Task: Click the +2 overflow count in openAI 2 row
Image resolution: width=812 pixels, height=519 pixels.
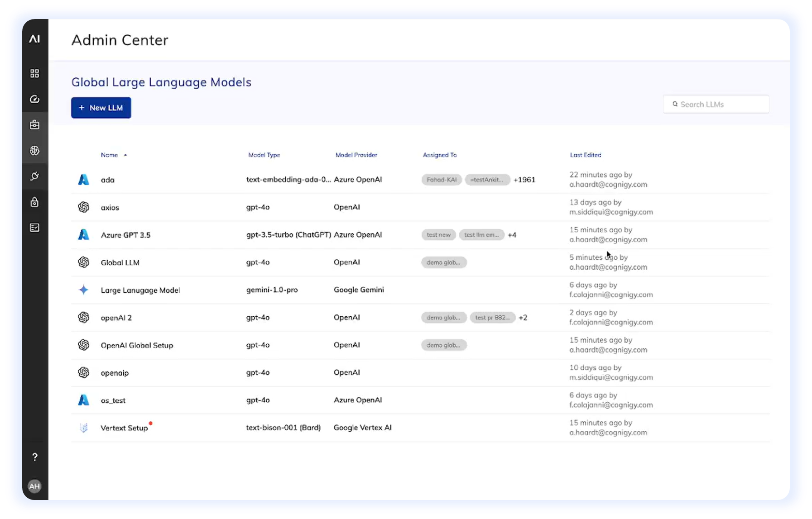Action: [523, 318]
